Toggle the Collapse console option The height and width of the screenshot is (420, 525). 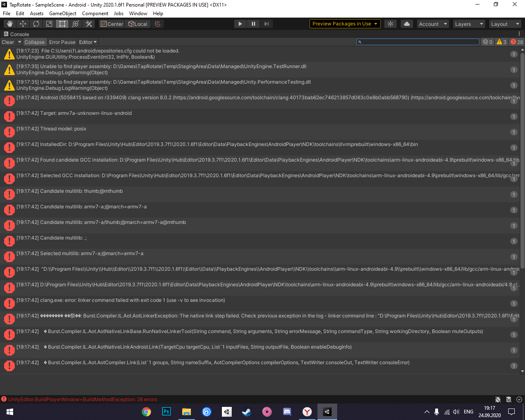point(34,42)
